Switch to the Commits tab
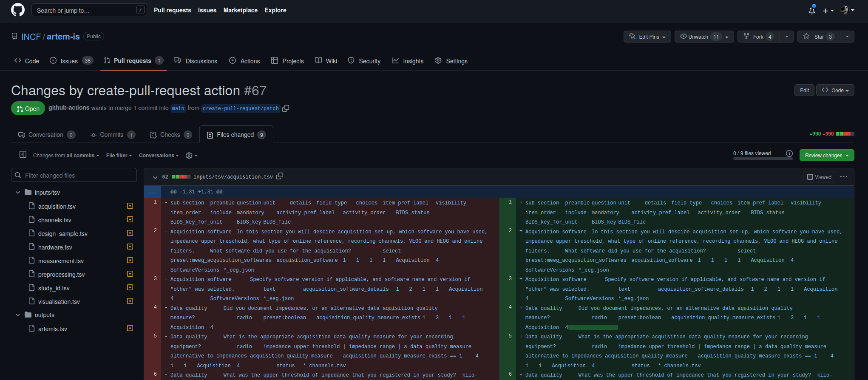 tap(113, 135)
